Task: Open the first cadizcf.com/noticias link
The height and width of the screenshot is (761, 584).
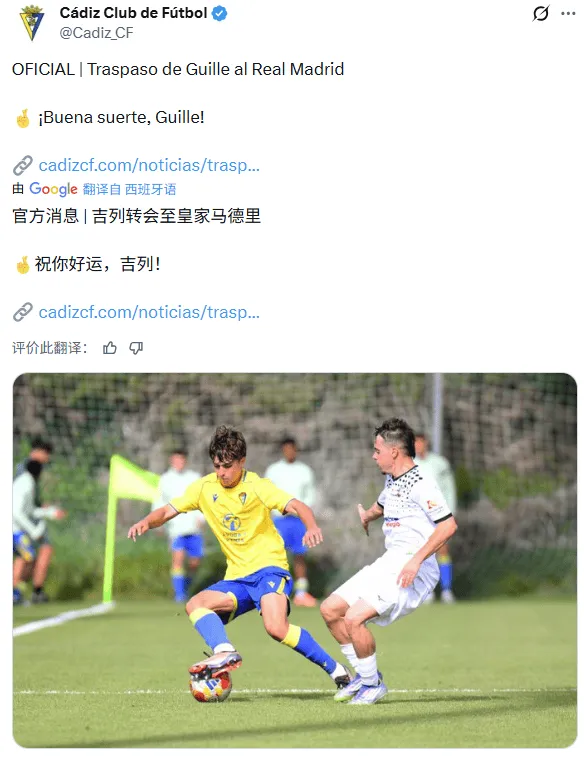Action: tap(149, 165)
